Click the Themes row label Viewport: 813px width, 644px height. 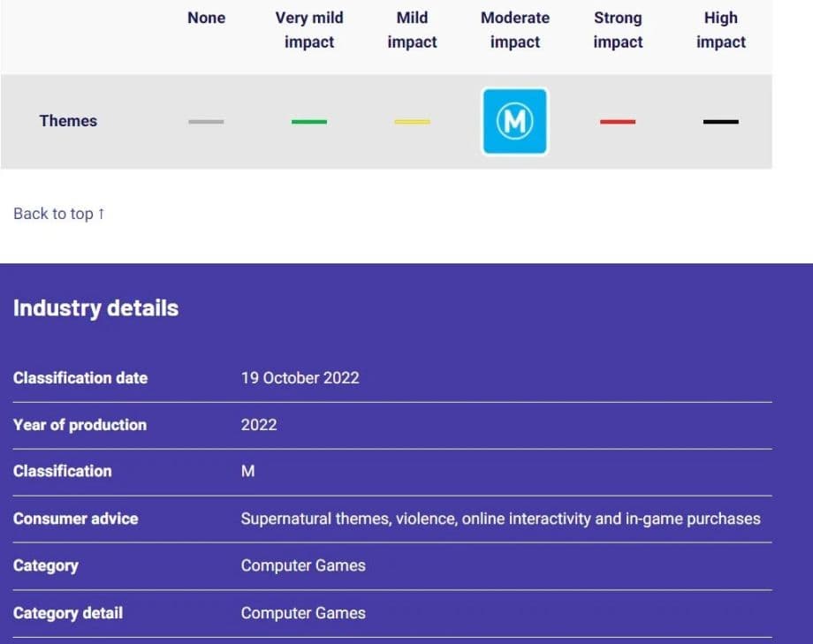click(x=68, y=121)
